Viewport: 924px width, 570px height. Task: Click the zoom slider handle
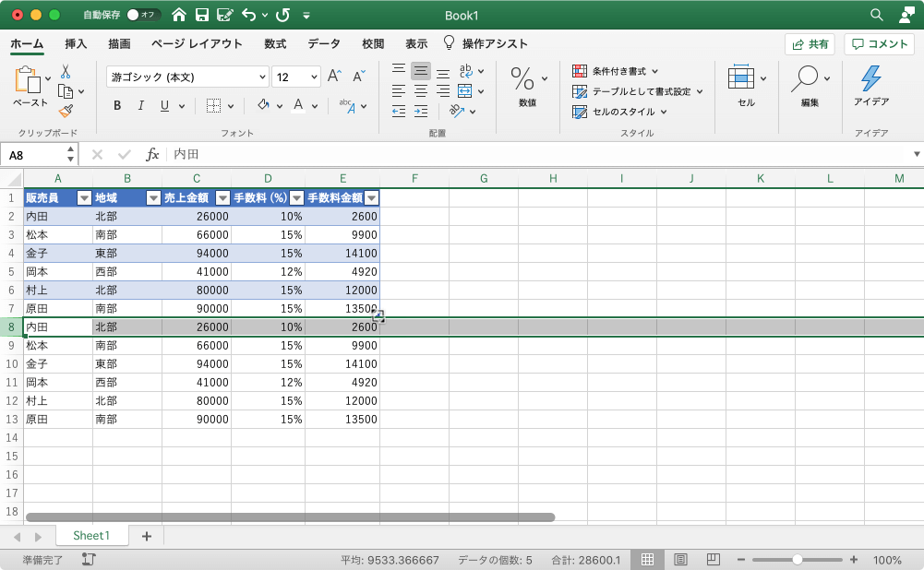[797, 560]
